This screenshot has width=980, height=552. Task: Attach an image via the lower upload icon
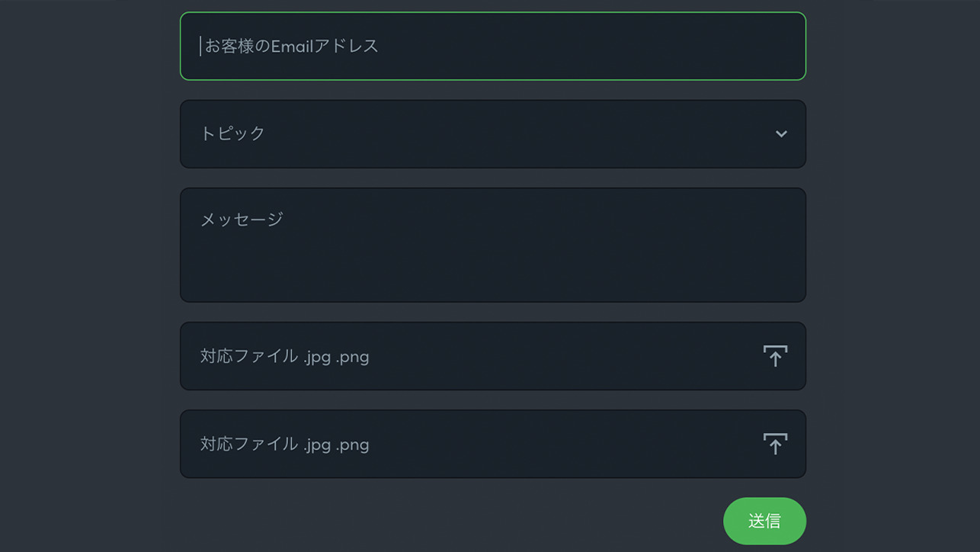point(775,444)
